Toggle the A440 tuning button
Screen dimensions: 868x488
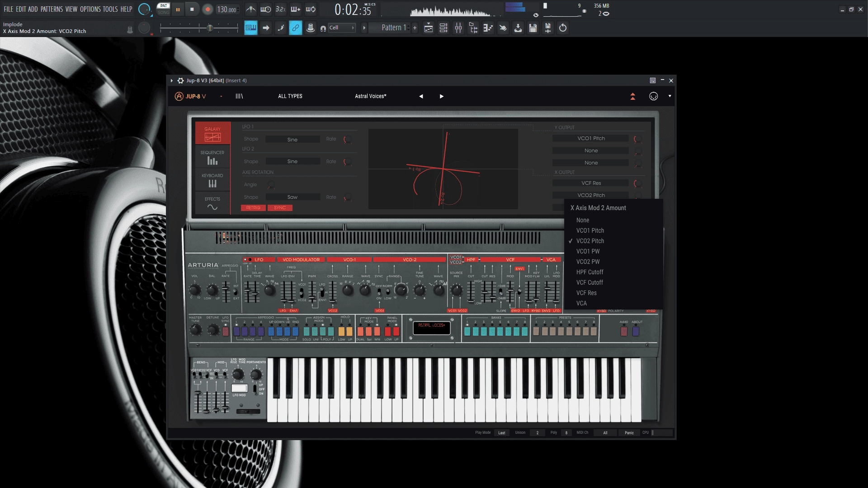point(624,331)
